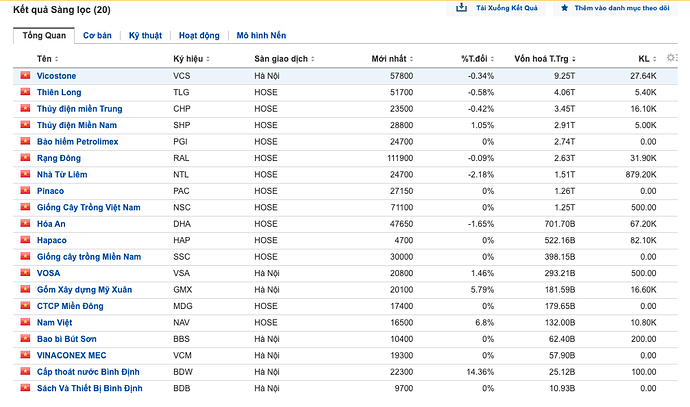Screen dimensions: 690x407
Task: Open the Hoạt động tab
Action: pos(199,35)
